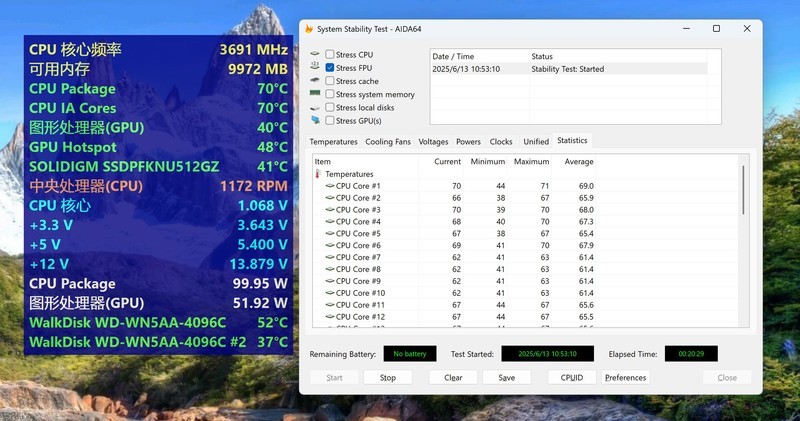
Task: Click the disk icon beside Stress local disks
Action: [316, 107]
